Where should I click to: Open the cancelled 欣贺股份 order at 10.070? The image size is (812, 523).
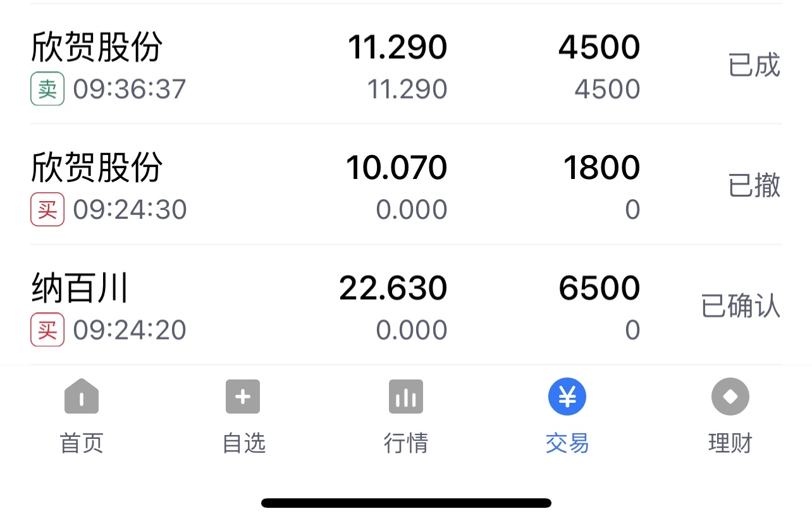(406, 185)
